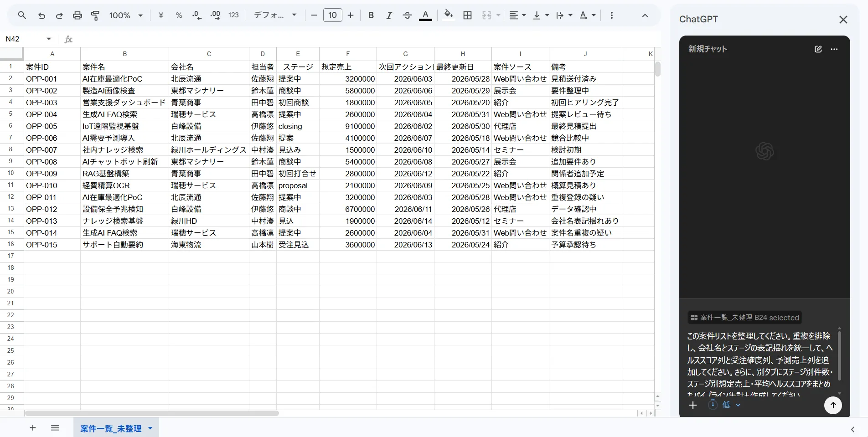Switch to 案件一覧_未整理 sheet tab

pyautogui.click(x=111, y=428)
